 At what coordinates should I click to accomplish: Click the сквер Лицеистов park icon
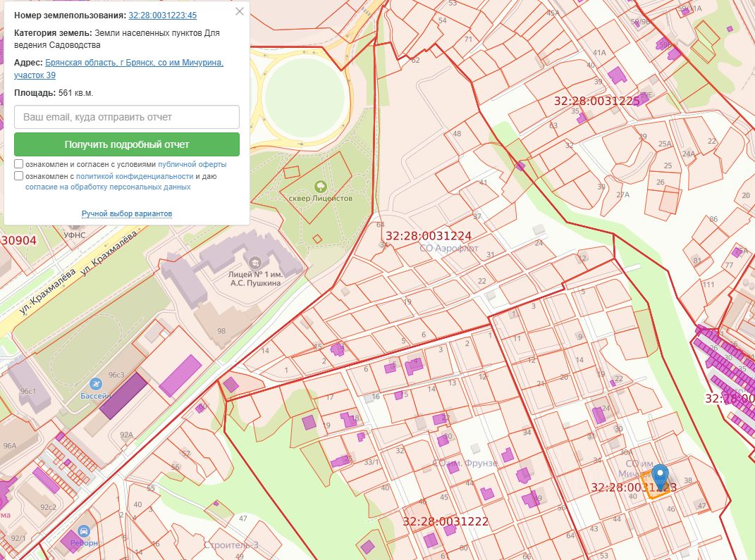(320, 186)
